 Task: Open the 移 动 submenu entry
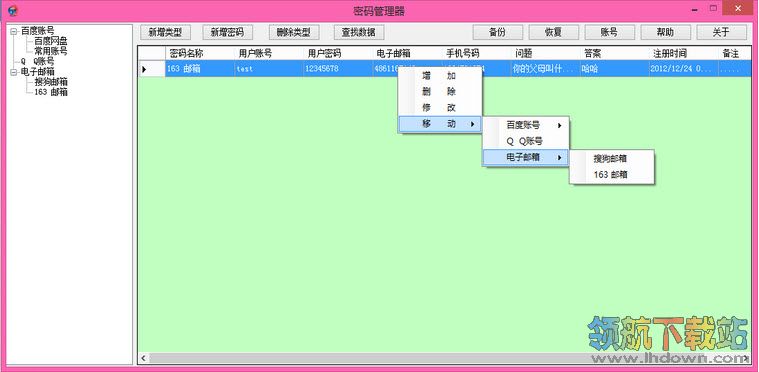(x=440, y=124)
